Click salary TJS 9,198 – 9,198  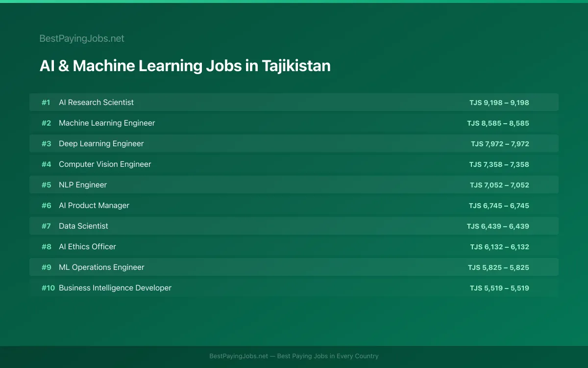499,103
